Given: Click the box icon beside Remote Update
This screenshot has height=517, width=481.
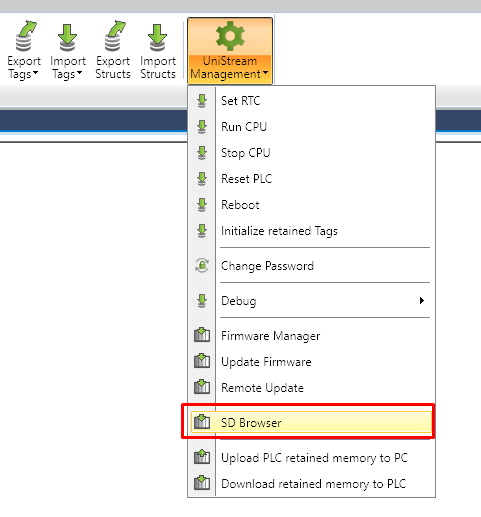Looking at the screenshot, I should click(x=202, y=387).
